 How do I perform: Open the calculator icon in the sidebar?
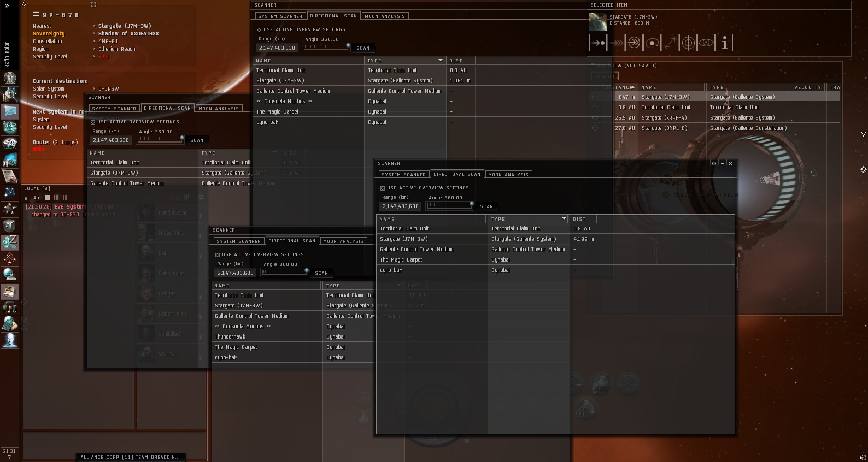click(10, 323)
